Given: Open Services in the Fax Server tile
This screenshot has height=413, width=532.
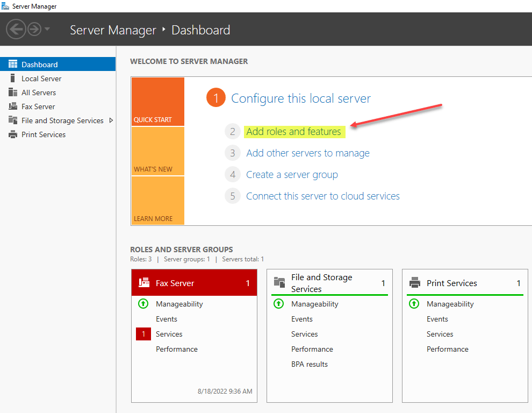Looking at the screenshot, I should point(169,334).
